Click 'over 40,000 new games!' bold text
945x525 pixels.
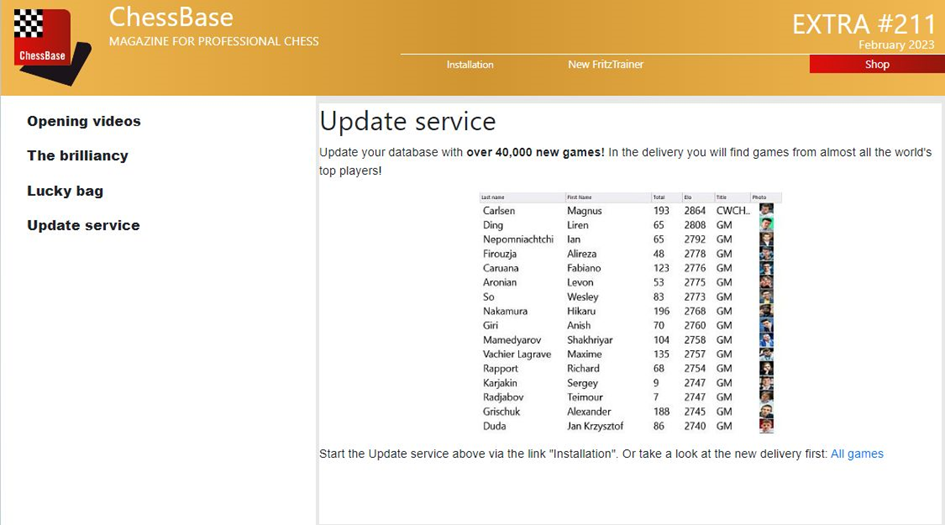click(535, 152)
